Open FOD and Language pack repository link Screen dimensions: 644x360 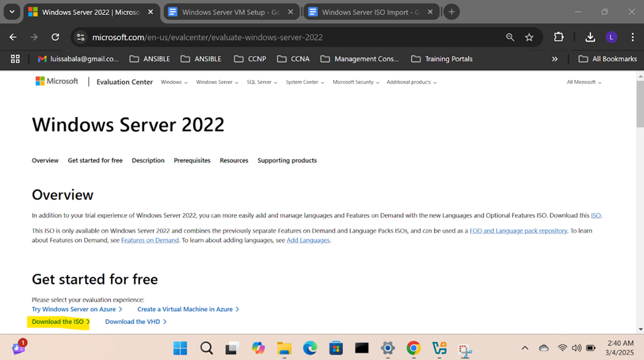pos(519,231)
